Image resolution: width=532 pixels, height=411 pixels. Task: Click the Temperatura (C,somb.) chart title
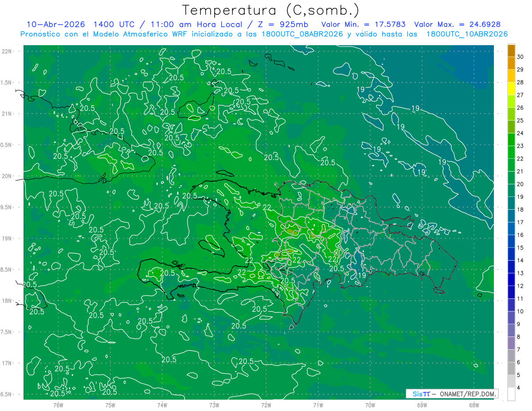pos(270,10)
